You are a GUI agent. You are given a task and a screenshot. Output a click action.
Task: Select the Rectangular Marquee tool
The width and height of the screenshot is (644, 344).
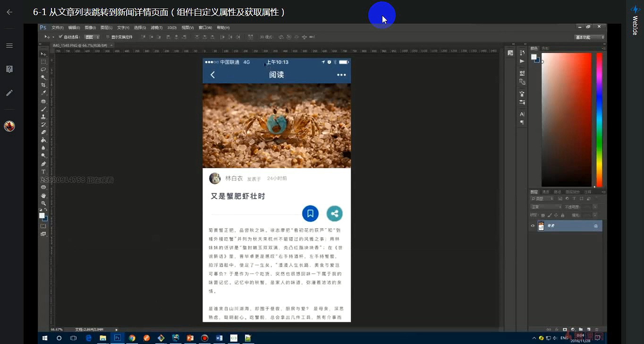point(43,62)
